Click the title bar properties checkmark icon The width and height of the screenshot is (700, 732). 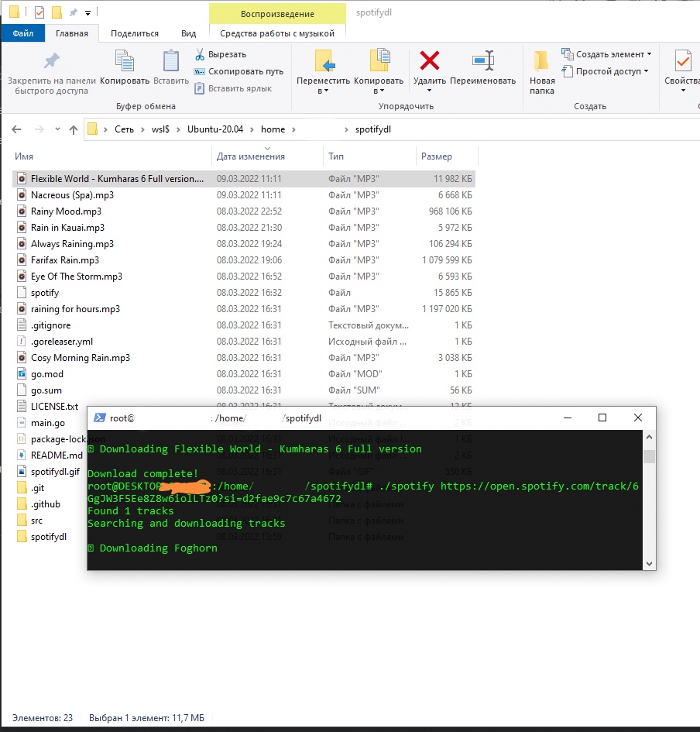point(39,12)
